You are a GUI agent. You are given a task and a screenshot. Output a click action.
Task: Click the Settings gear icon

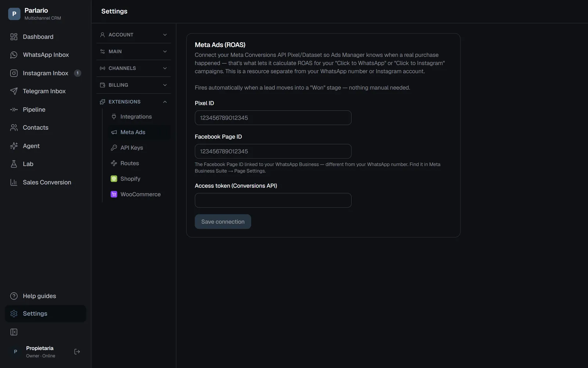(x=14, y=314)
